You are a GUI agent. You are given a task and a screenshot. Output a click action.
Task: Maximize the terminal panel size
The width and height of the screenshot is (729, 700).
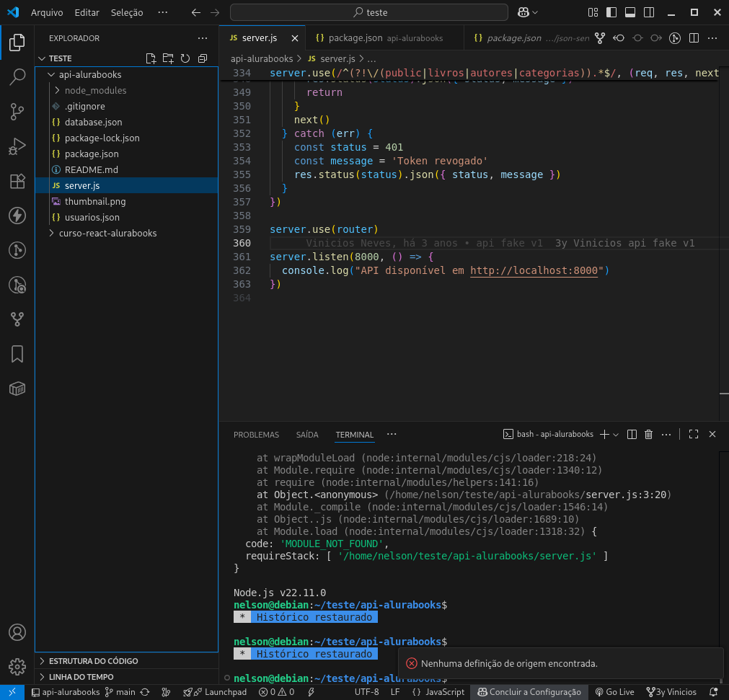click(x=694, y=434)
